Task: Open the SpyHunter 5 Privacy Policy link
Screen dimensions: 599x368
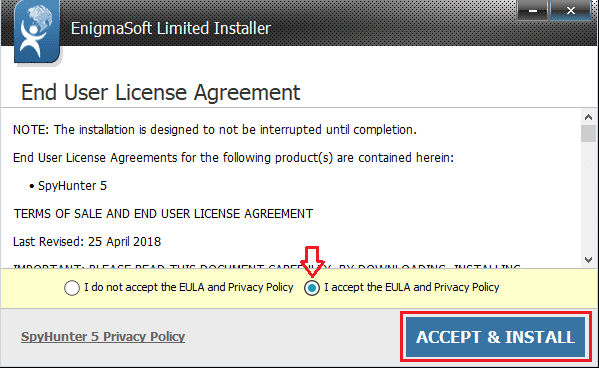Action: coord(103,336)
